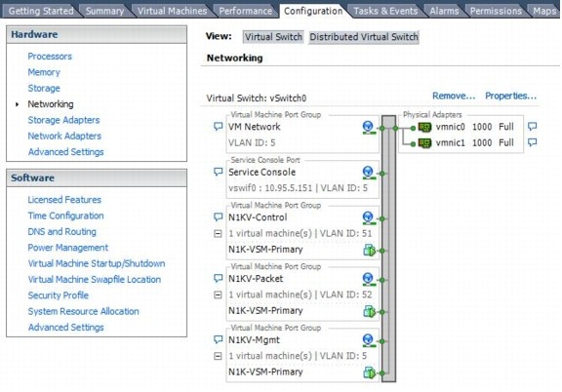Viewport: 562px width, 392px height.
Task: Select the Service Console port label
Action: [x=262, y=172]
